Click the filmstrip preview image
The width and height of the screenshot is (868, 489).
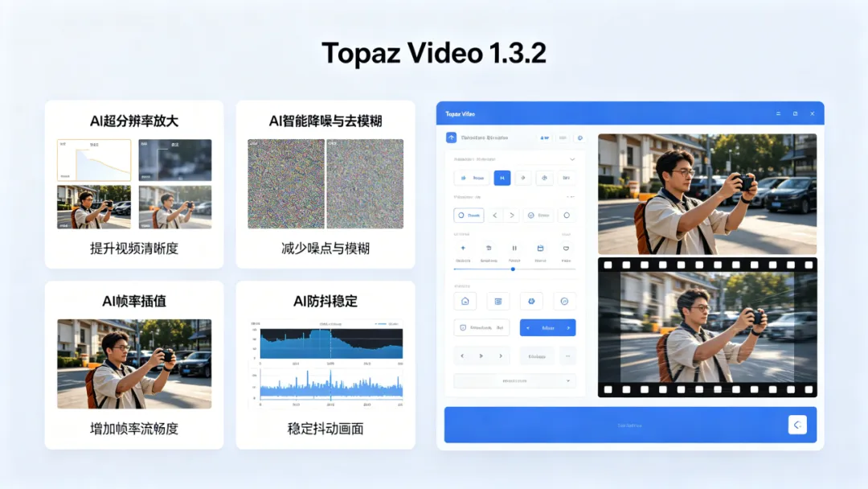tap(707, 327)
